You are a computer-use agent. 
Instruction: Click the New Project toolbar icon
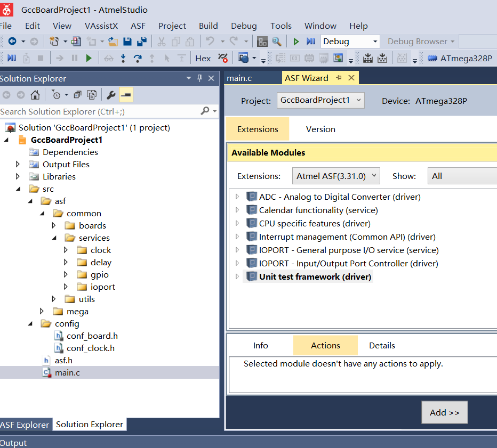click(x=54, y=41)
